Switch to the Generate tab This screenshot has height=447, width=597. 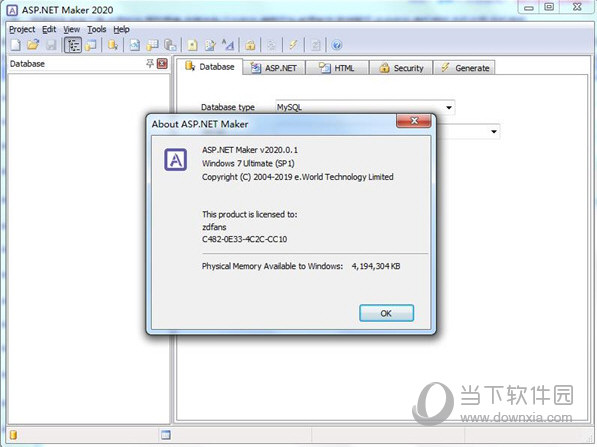coord(465,68)
